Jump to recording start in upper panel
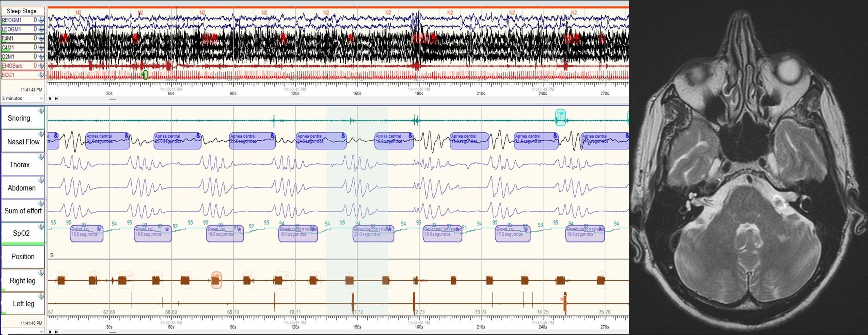The height and width of the screenshot is (335, 868). [x=50, y=99]
